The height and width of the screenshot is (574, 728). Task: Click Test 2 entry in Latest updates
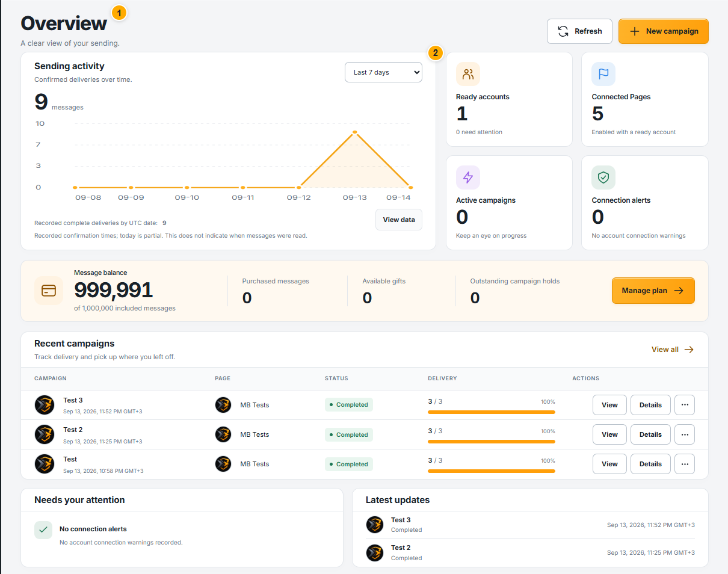pyautogui.click(x=530, y=553)
